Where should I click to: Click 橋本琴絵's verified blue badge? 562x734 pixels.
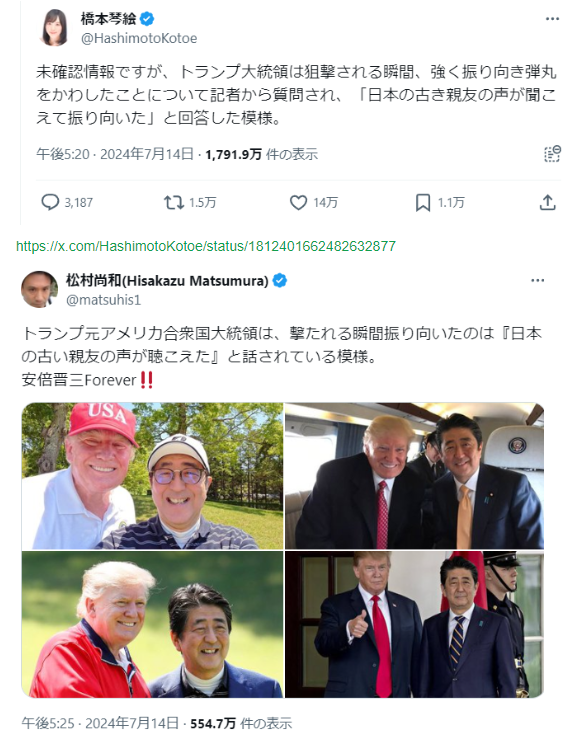[x=147, y=19]
